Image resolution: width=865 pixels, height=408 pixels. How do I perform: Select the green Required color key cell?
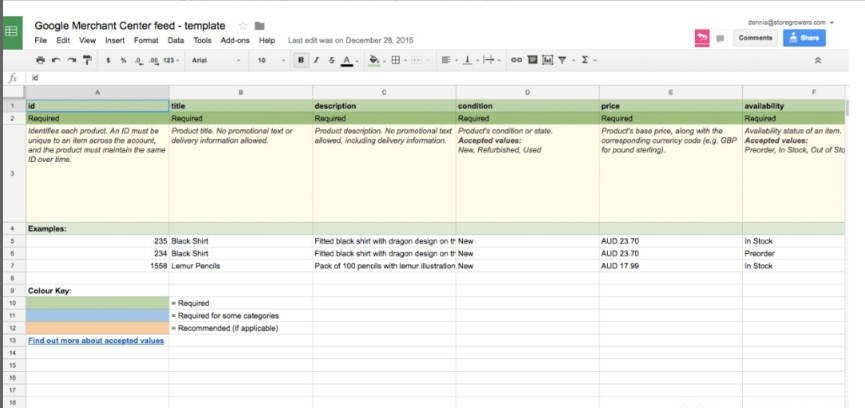coord(98,303)
